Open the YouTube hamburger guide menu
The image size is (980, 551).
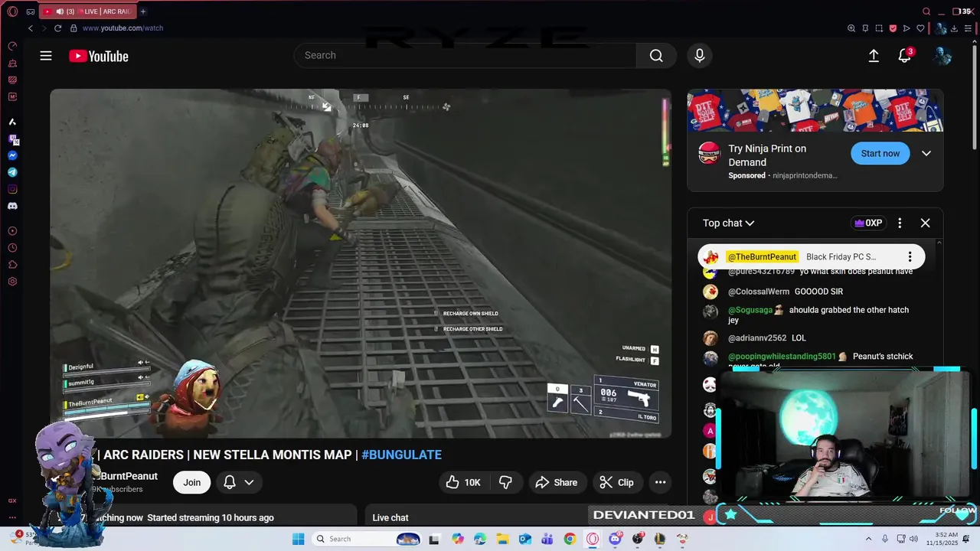point(46,56)
